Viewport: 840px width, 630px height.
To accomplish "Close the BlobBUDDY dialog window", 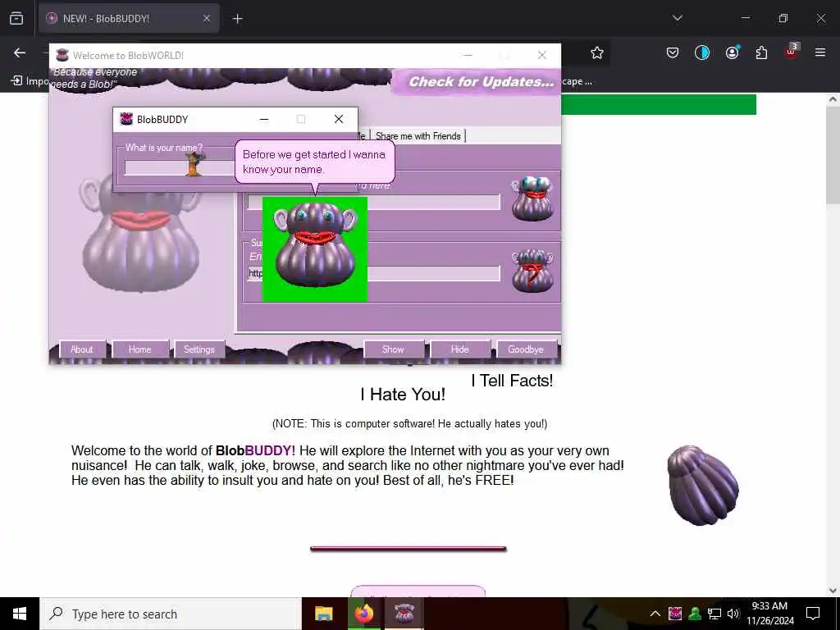I will (x=339, y=119).
